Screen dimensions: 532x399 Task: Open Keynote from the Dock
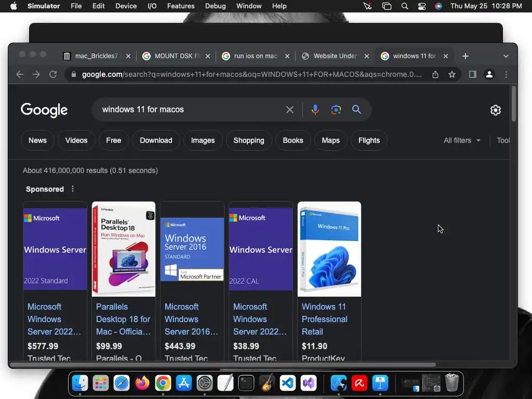(x=380, y=383)
